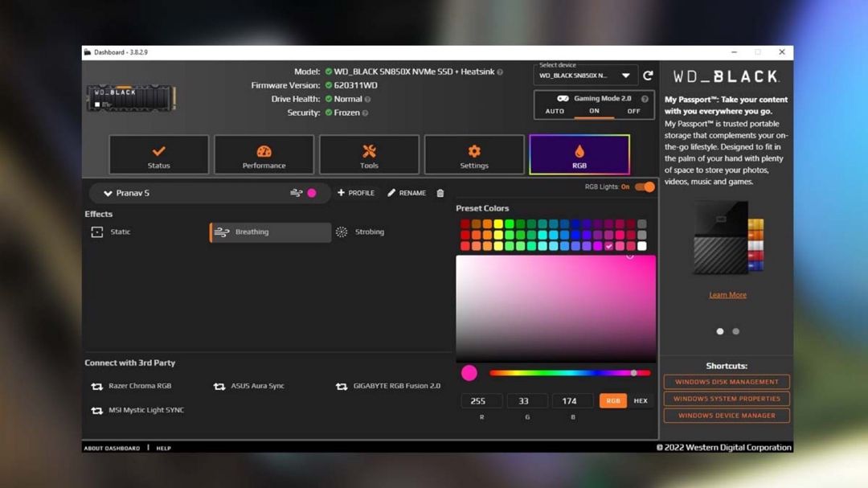Select the RGB tab

(579, 154)
